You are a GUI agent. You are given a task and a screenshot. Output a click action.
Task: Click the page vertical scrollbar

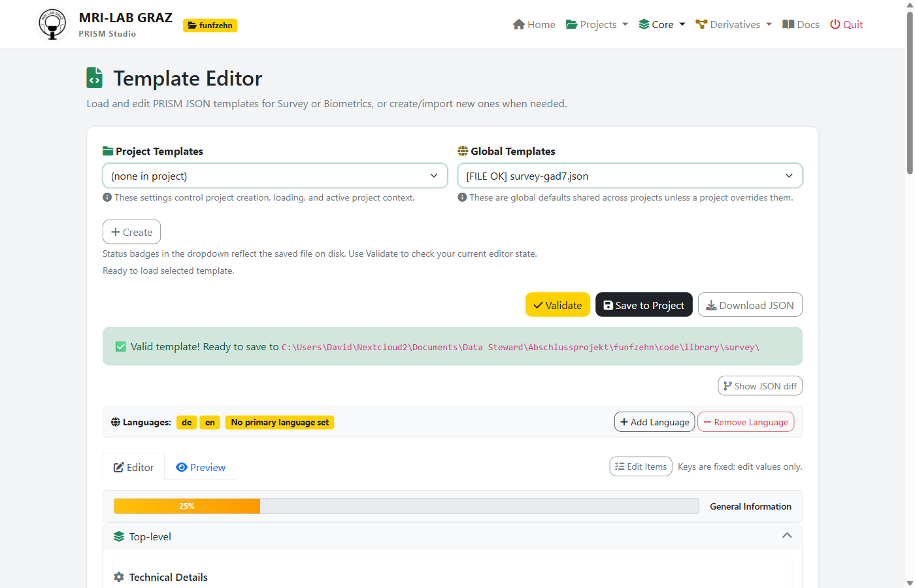click(910, 91)
